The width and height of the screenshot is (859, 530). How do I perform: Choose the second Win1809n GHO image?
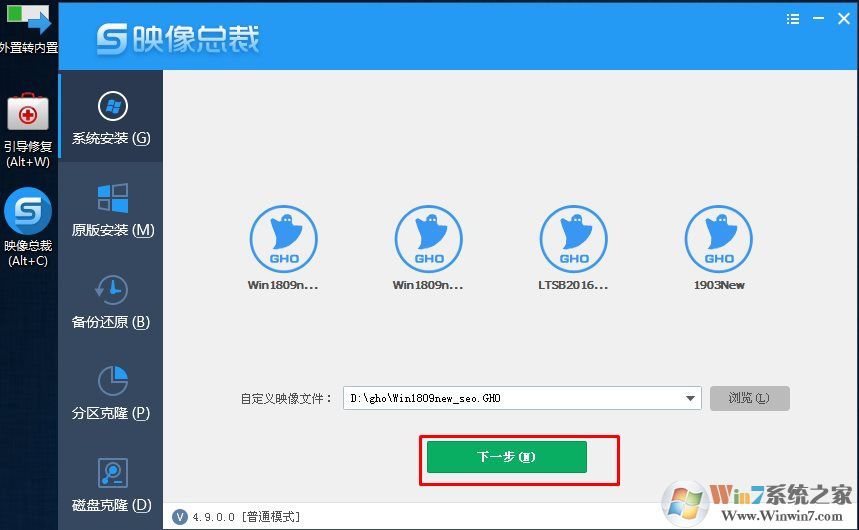click(428, 240)
